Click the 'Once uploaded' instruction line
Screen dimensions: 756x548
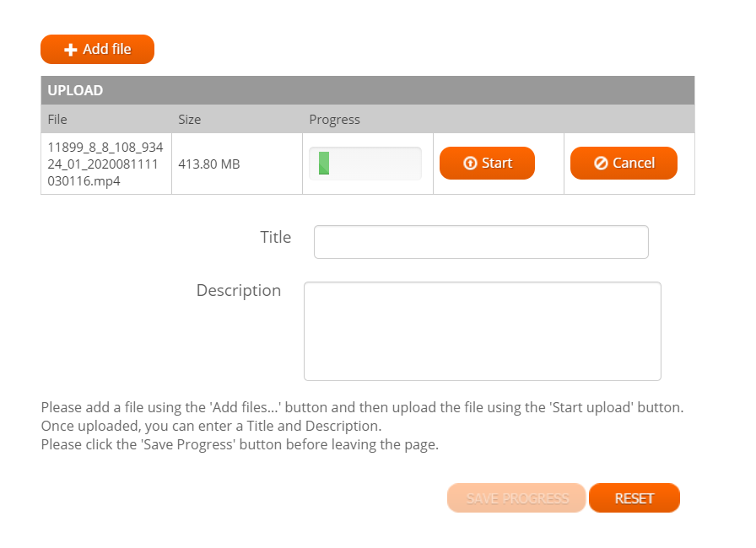211,426
